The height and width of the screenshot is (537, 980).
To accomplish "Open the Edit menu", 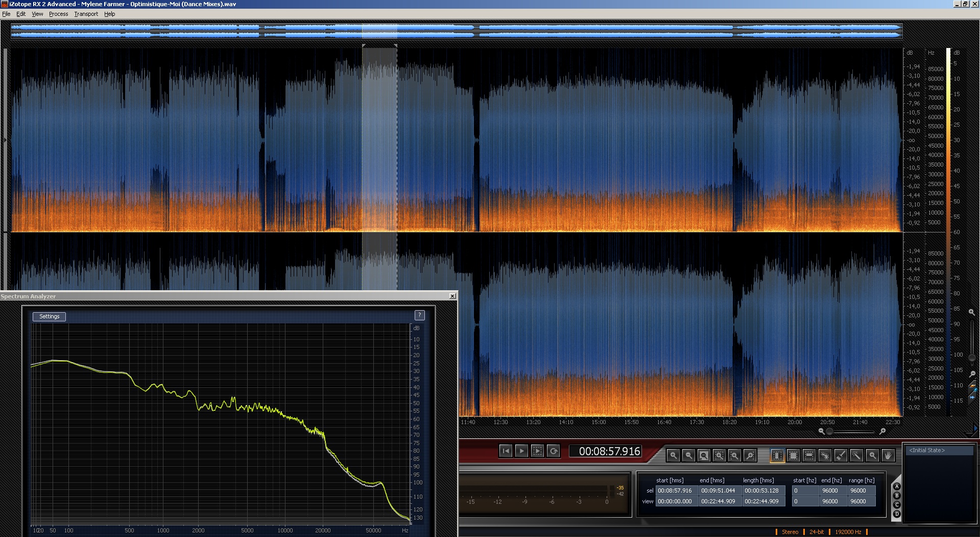I will [x=21, y=14].
